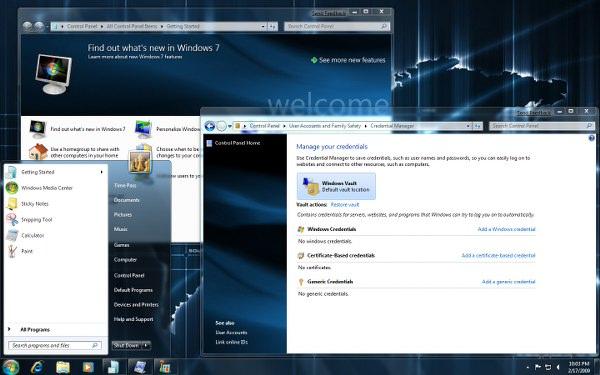Image resolution: width=600 pixels, height=375 pixels.
Task: Open Pictures from Start menu
Action: (x=123, y=215)
